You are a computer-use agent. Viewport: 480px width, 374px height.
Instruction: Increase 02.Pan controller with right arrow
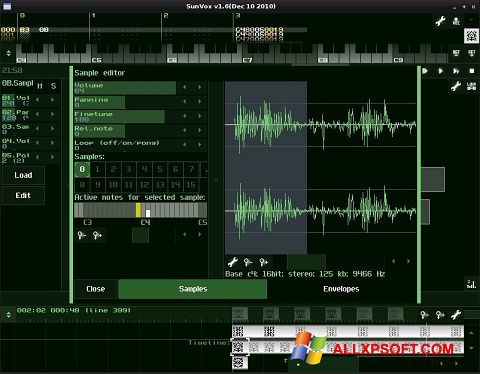coord(52,114)
